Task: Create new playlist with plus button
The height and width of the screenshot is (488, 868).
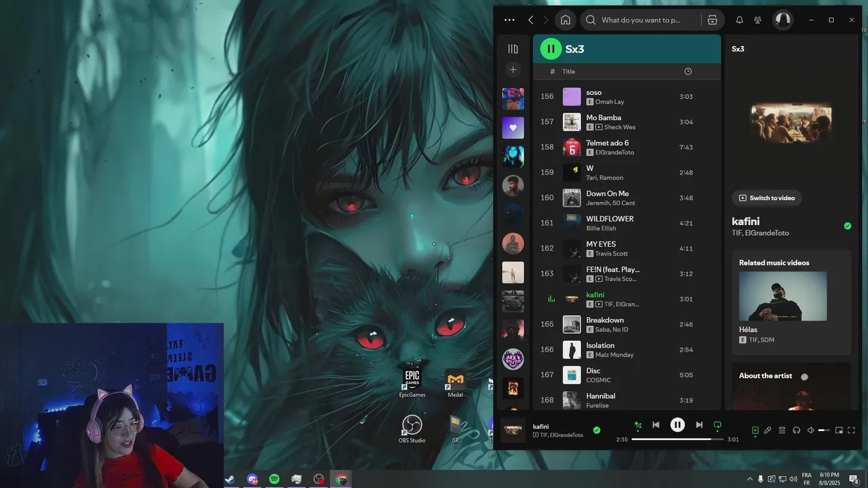Action: [513, 70]
